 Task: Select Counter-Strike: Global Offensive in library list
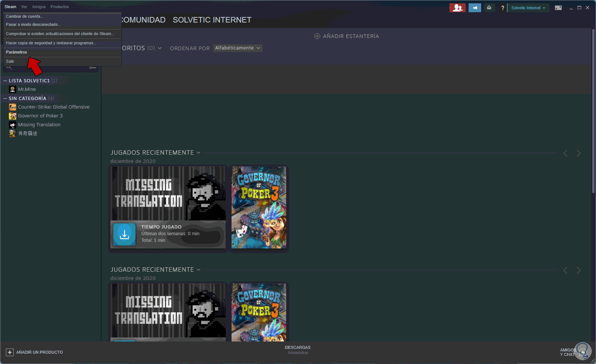pos(54,107)
